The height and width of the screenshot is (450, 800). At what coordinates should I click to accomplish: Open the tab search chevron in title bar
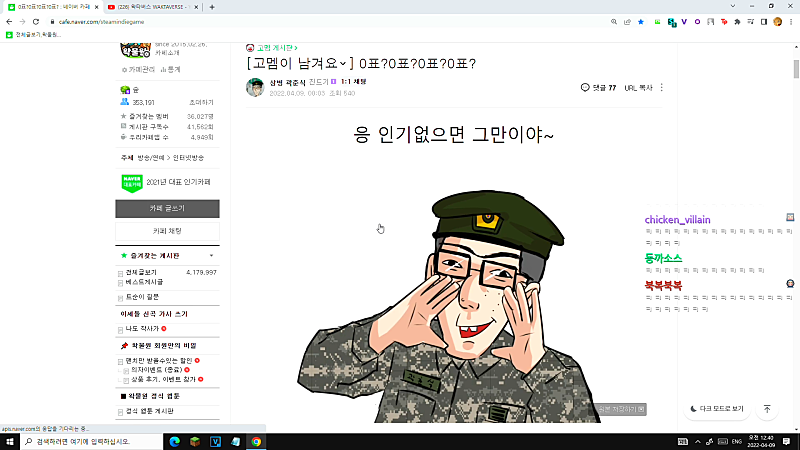click(x=733, y=7)
